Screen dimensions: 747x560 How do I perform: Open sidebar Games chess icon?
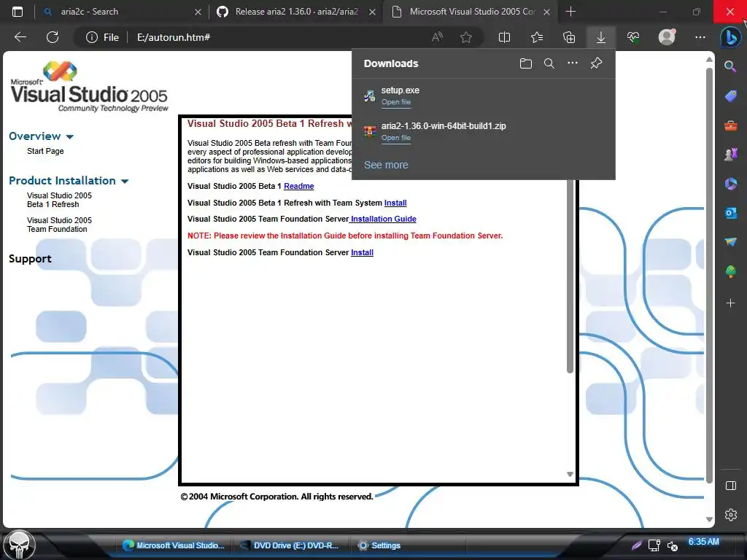tap(730, 155)
